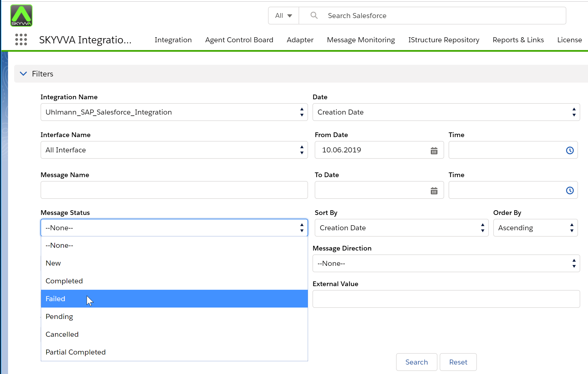The height and width of the screenshot is (374, 588).
Task: Open the Integration Name dropdown
Action: click(174, 112)
